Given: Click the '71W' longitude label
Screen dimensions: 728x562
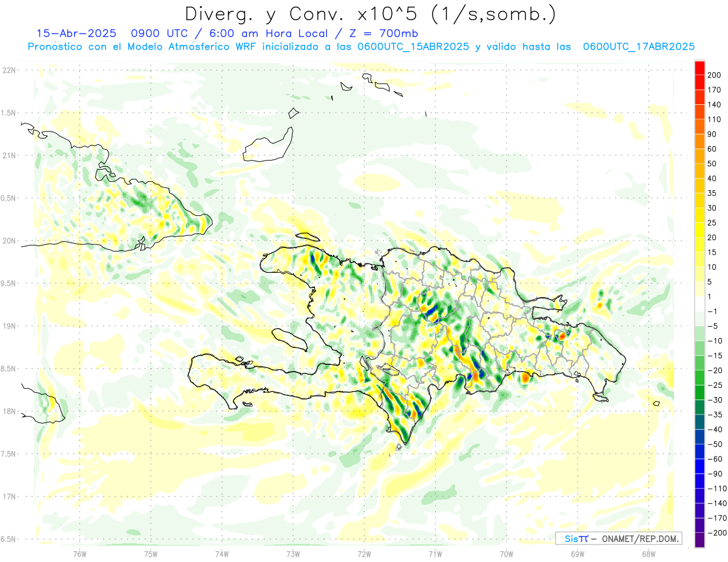Looking at the screenshot, I should click(435, 554).
